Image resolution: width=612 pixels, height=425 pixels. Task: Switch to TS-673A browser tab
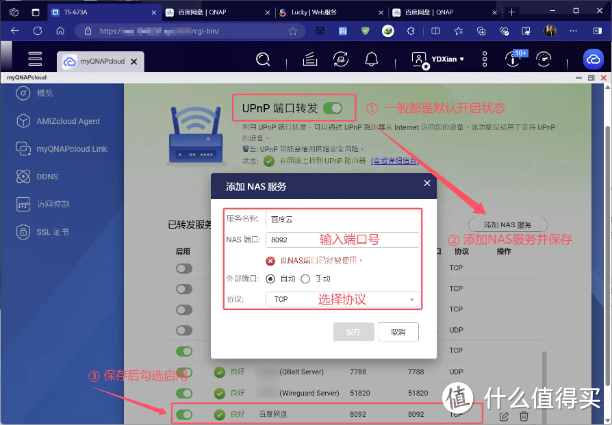pyautogui.click(x=103, y=12)
